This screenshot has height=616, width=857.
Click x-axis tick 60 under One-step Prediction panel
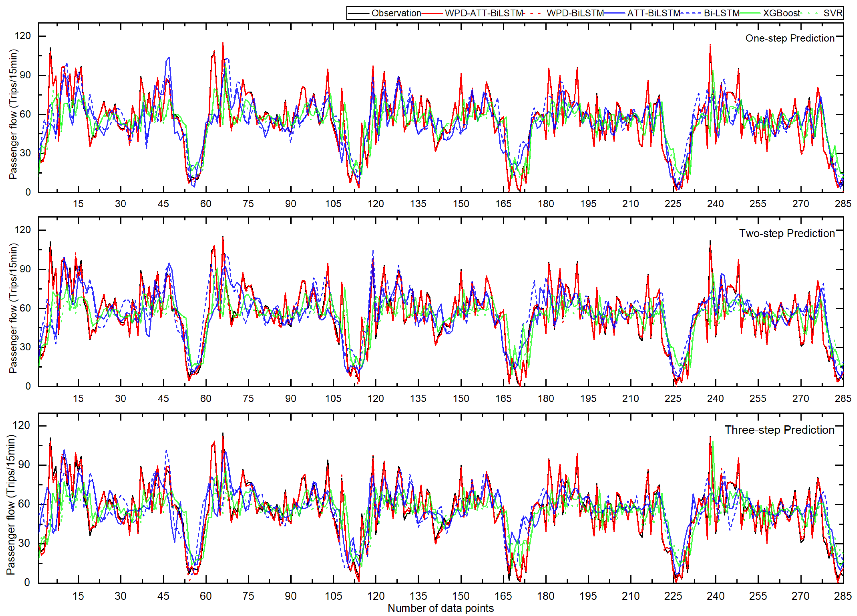coord(206,204)
